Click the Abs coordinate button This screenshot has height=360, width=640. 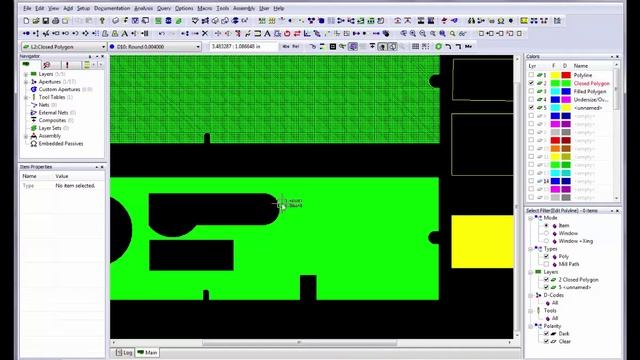click(x=286, y=47)
